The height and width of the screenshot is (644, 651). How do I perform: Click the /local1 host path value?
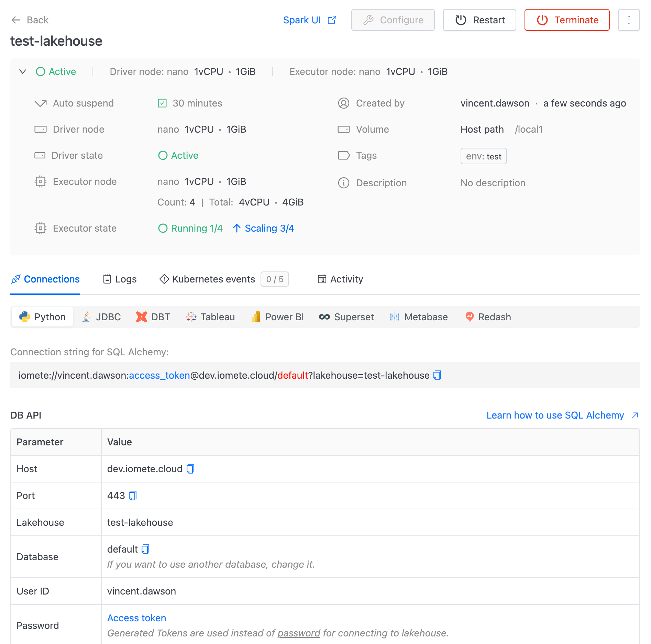[x=529, y=129]
